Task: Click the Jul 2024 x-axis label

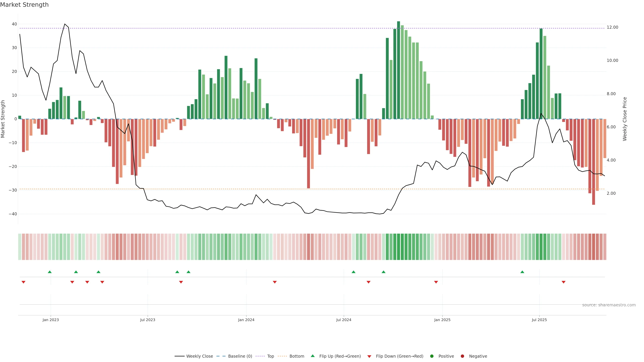Action: [x=343, y=320]
